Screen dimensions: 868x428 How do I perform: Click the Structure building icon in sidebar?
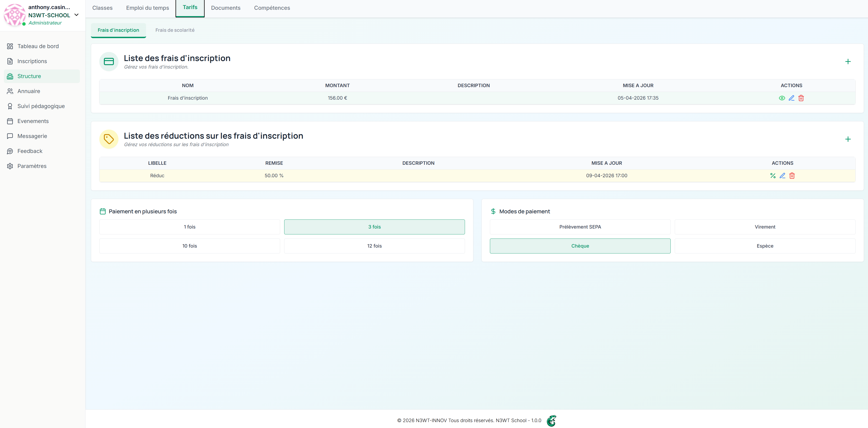10,76
